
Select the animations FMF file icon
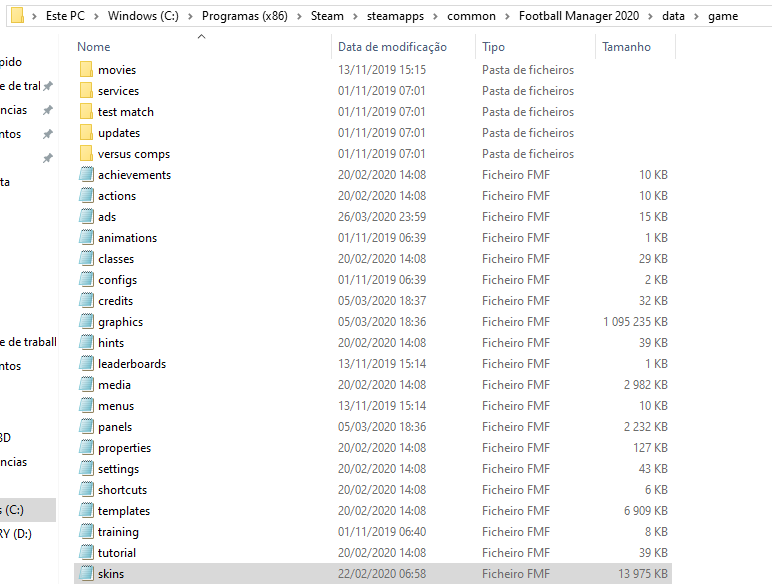pyautogui.click(x=86, y=238)
